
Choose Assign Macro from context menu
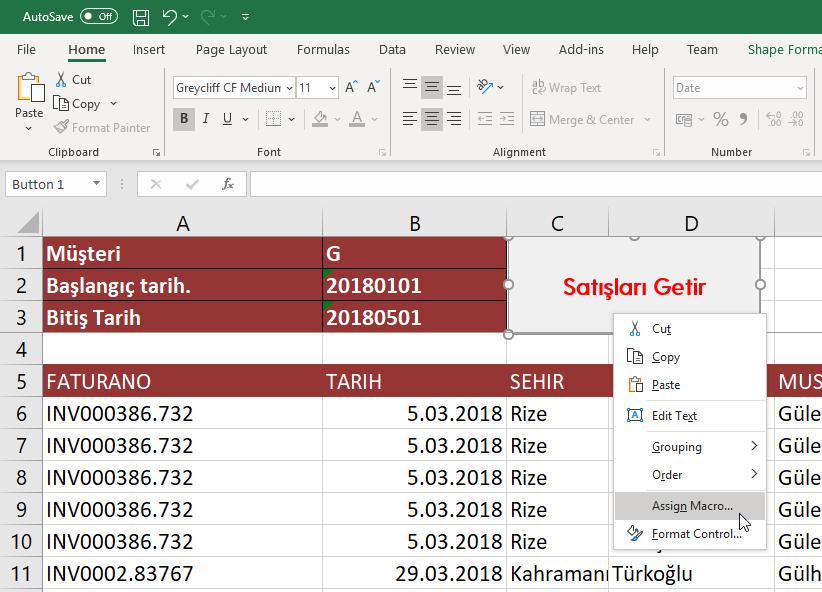pyautogui.click(x=691, y=506)
